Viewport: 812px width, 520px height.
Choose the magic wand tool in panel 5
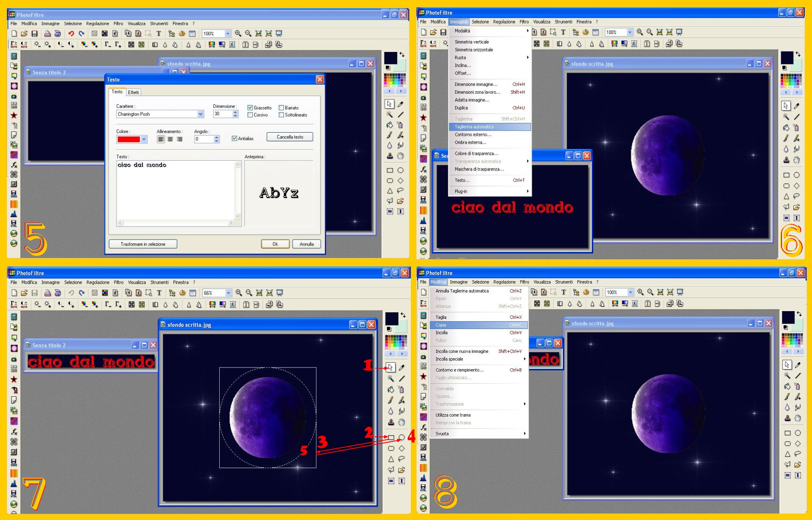tap(390, 115)
